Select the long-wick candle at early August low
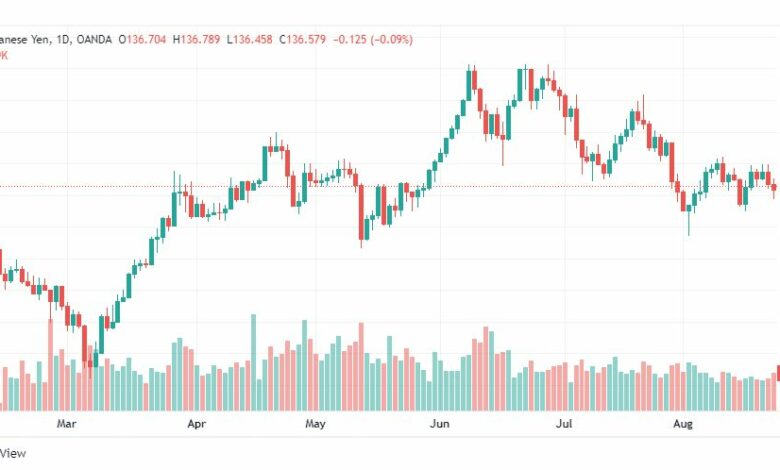This screenshot has width=780, height=470. point(689,214)
